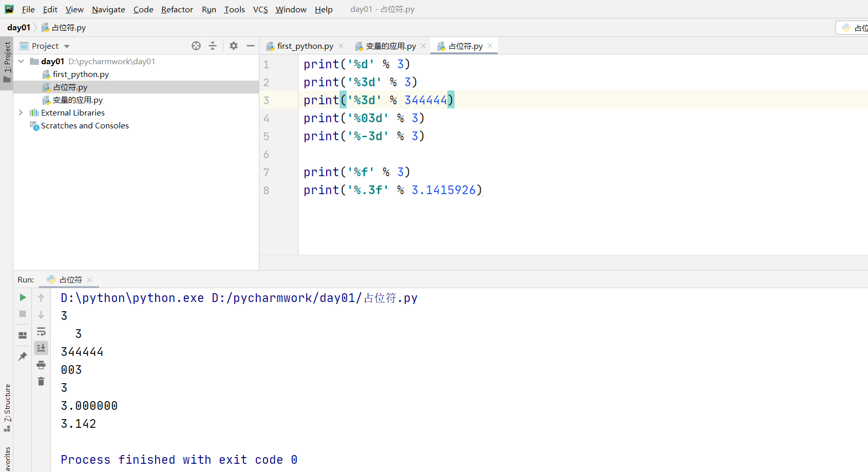This screenshot has height=472, width=868.
Task: Rerun the script with green play icon
Action: (x=23, y=297)
